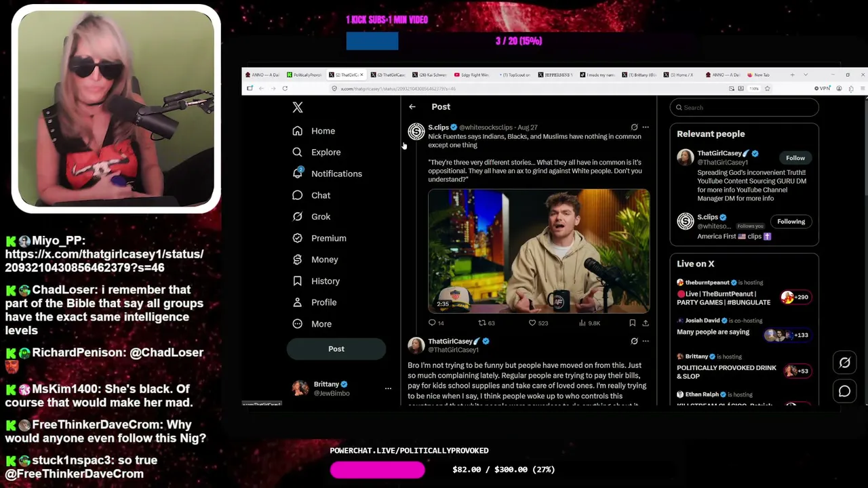The height and width of the screenshot is (488, 868).
Task: Open Profile in the X sidebar
Action: pyautogui.click(x=315, y=302)
